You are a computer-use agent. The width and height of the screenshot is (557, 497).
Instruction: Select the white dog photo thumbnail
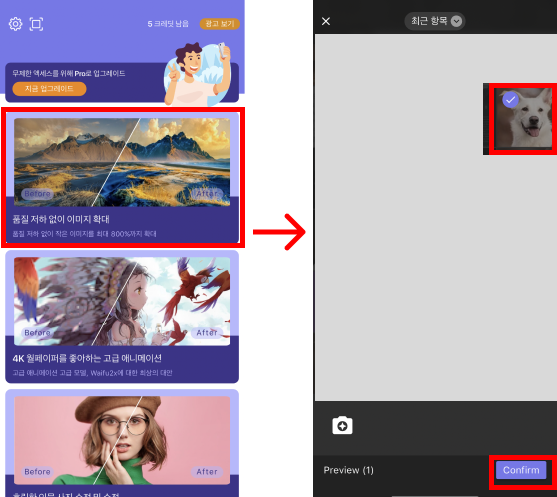pyautogui.click(x=524, y=118)
